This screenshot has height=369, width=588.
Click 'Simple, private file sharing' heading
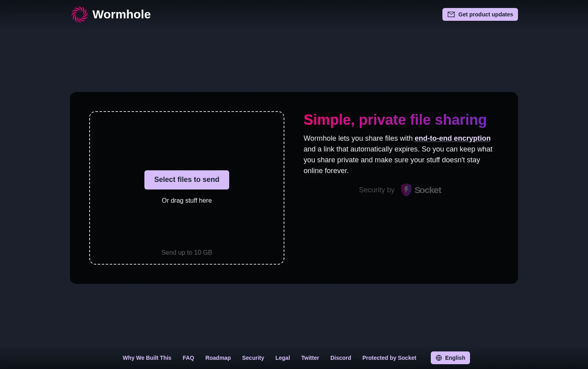point(395,120)
